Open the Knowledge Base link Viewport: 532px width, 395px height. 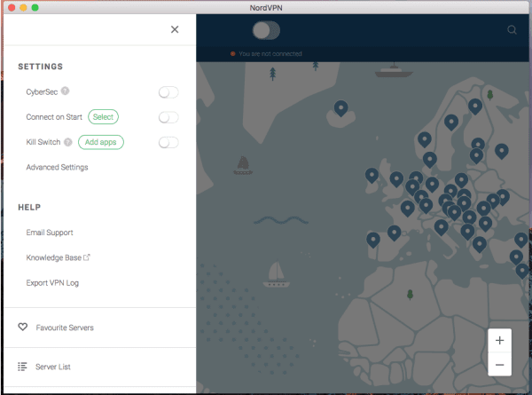[53, 257]
